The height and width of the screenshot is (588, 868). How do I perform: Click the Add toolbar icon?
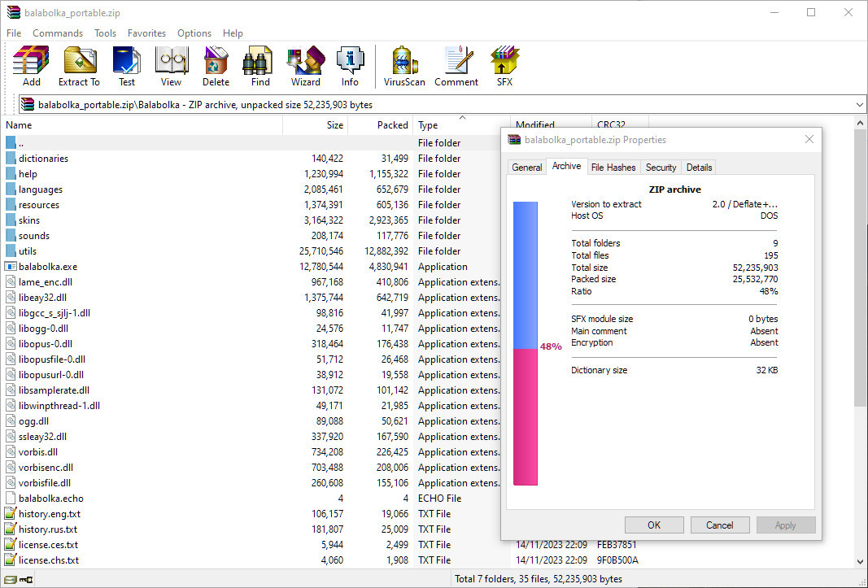(x=31, y=60)
